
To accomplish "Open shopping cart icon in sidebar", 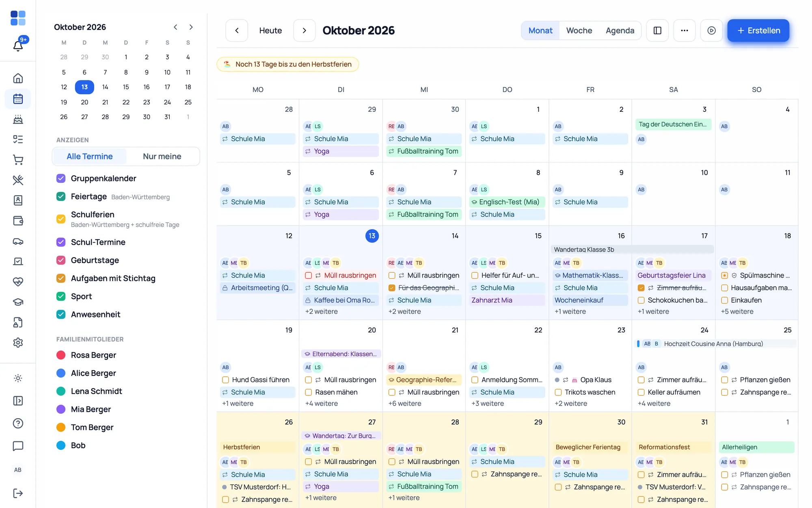I will (x=18, y=160).
